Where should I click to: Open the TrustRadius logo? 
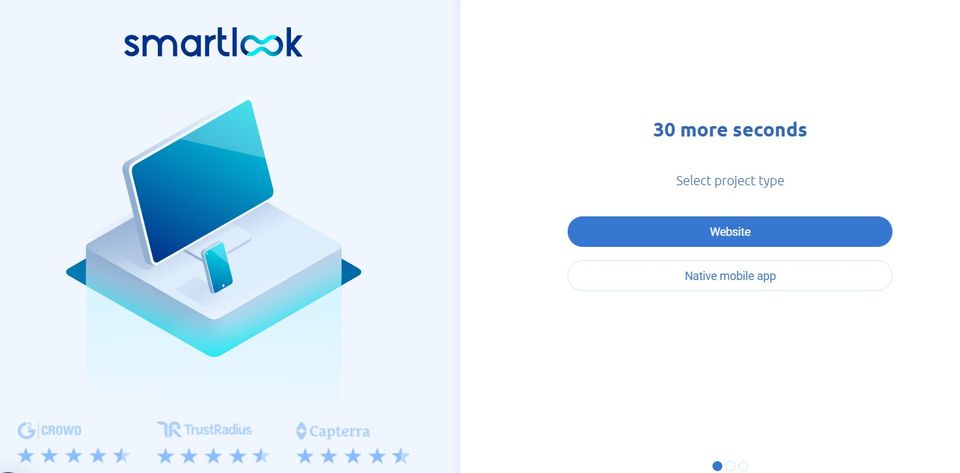point(204,430)
